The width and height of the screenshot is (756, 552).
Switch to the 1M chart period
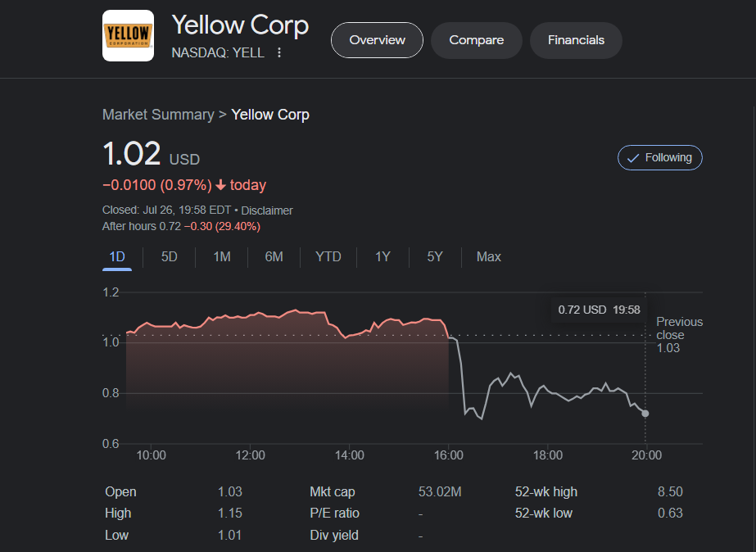tap(221, 256)
